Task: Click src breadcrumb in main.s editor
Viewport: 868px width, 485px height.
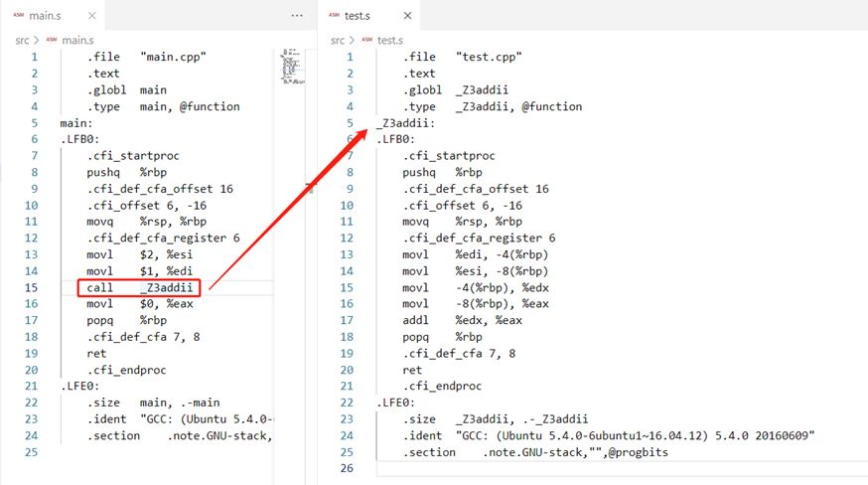Action: 22,40
